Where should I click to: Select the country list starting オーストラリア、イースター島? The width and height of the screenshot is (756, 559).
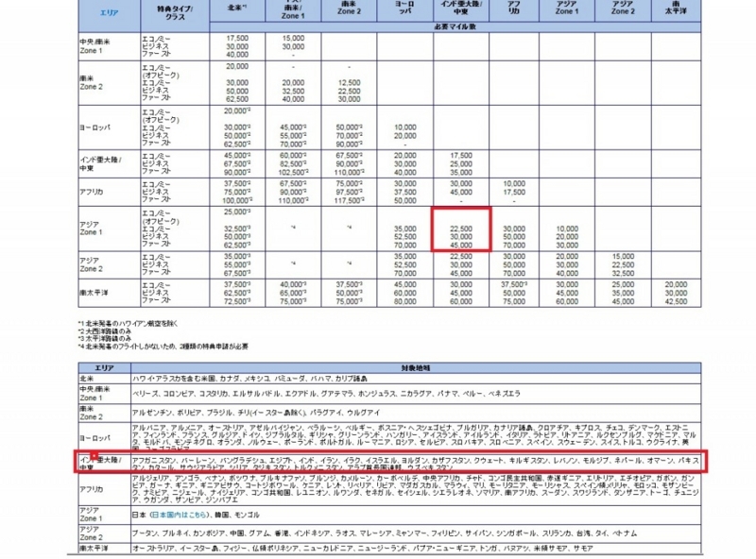[363, 548]
